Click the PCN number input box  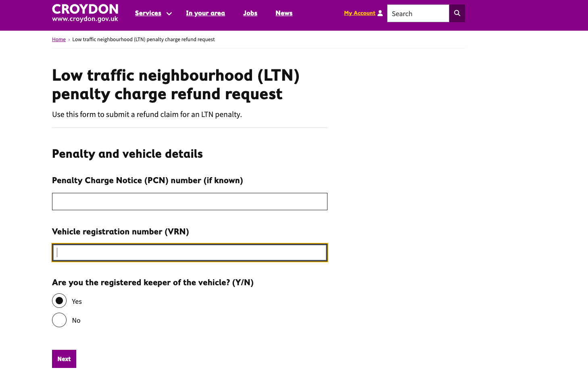pyautogui.click(x=190, y=202)
